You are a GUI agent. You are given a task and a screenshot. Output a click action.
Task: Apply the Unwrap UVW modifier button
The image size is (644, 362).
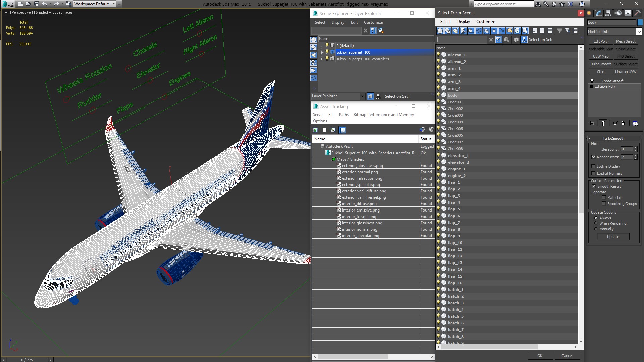625,72
